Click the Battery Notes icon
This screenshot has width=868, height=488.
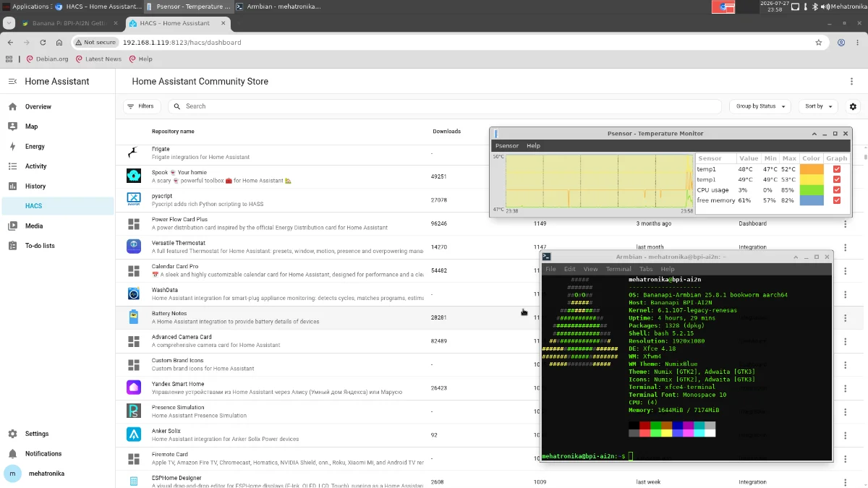coord(134,317)
